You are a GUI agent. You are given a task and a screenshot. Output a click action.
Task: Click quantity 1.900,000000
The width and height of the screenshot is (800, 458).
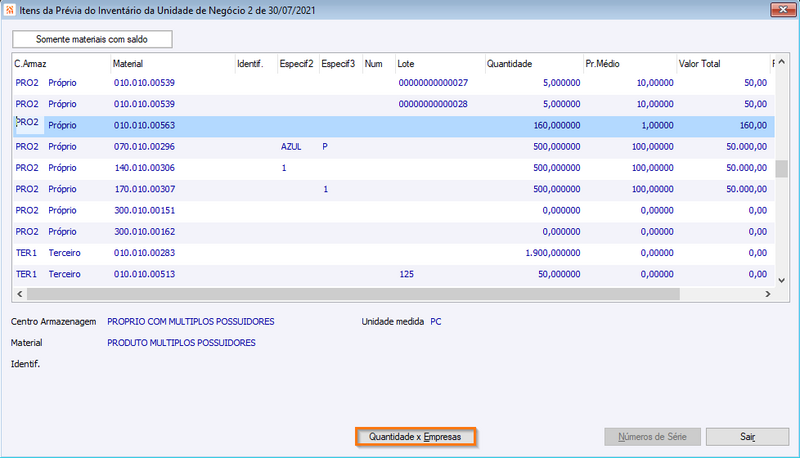[x=553, y=253]
